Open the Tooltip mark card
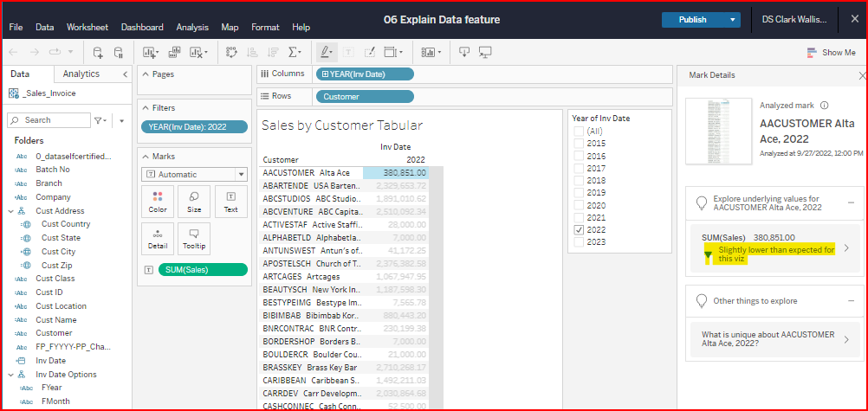The height and width of the screenshot is (411, 868). [x=194, y=237]
